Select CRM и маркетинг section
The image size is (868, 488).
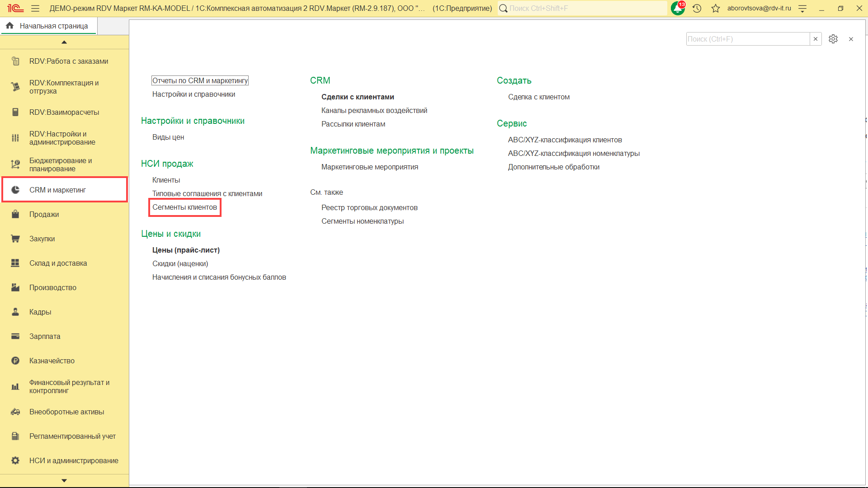tap(57, 190)
